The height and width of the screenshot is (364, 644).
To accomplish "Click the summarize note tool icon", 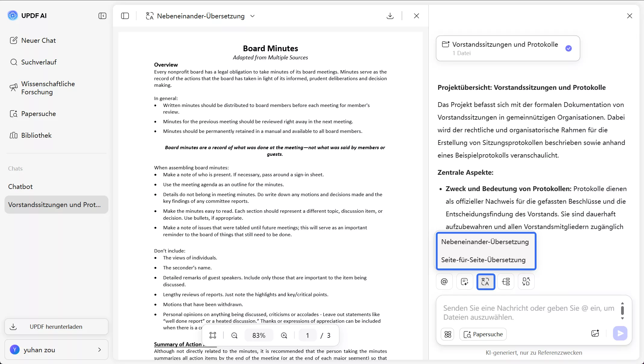I will (465, 281).
